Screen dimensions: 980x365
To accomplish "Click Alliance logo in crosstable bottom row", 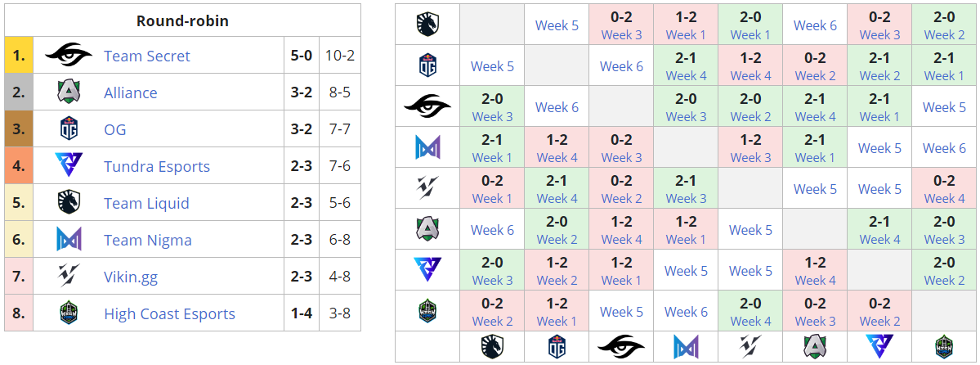I will click(x=815, y=347).
